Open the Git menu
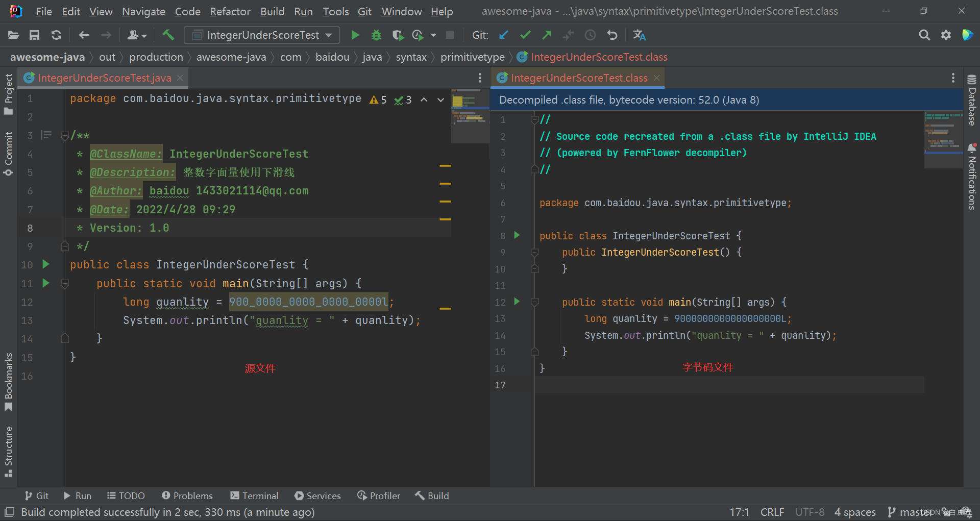980x521 pixels. [364, 11]
